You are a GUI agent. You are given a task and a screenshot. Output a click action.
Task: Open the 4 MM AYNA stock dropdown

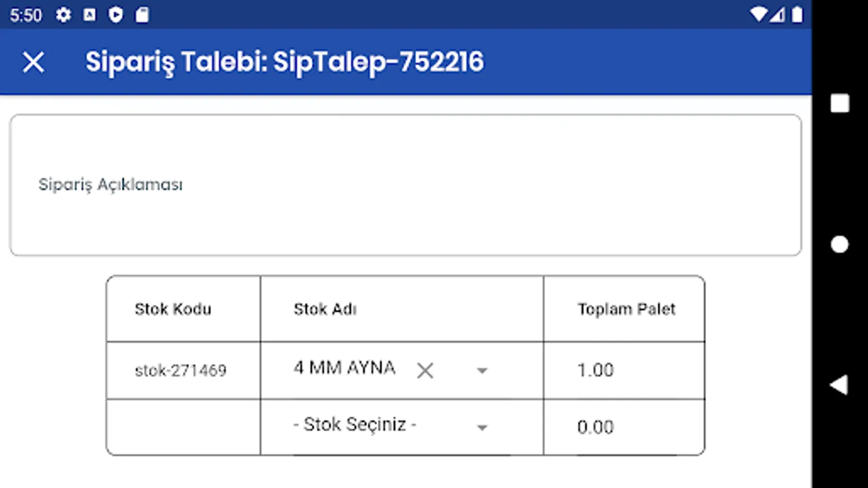pyautogui.click(x=482, y=370)
